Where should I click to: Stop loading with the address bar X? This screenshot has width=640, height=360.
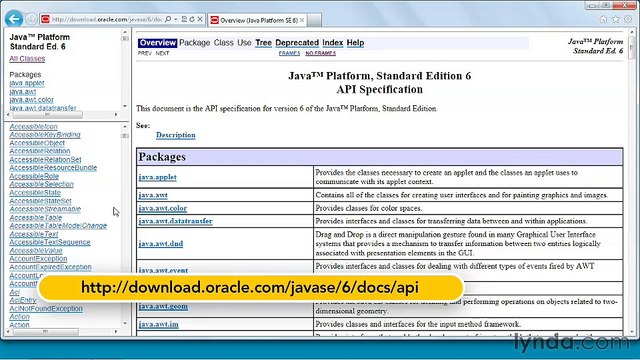click(200, 19)
